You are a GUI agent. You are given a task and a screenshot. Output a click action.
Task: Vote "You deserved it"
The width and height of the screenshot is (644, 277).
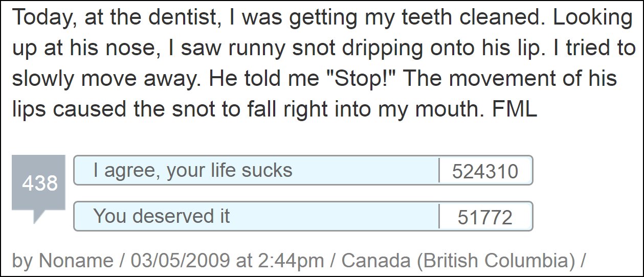click(303, 216)
